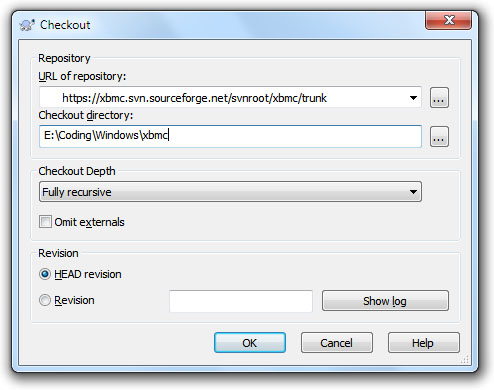Viewport: 494px width, 390px height.
Task: Open the Show log button
Action: (x=385, y=301)
